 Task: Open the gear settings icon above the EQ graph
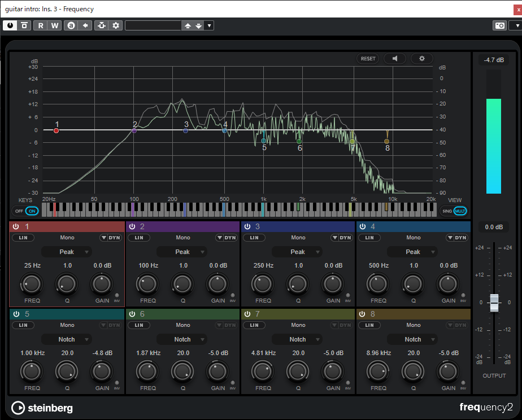[x=422, y=59]
